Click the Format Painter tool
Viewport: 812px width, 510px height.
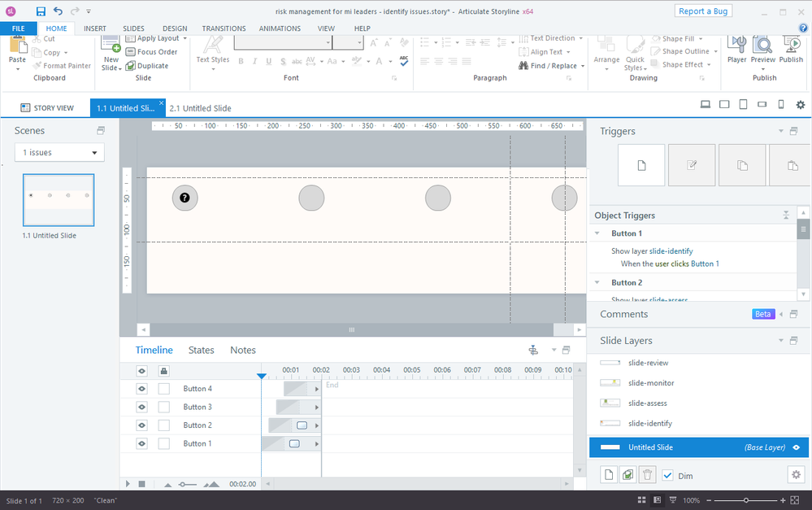coord(62,66)
